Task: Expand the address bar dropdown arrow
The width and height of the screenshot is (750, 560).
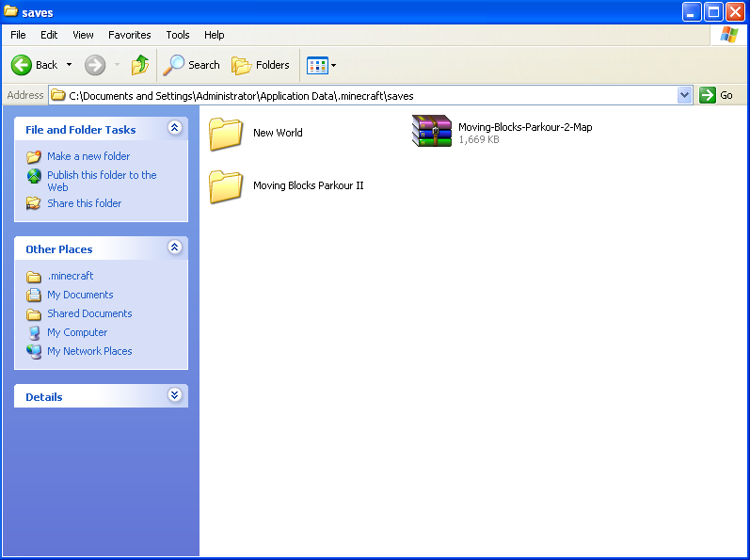Action: point(684,95)
